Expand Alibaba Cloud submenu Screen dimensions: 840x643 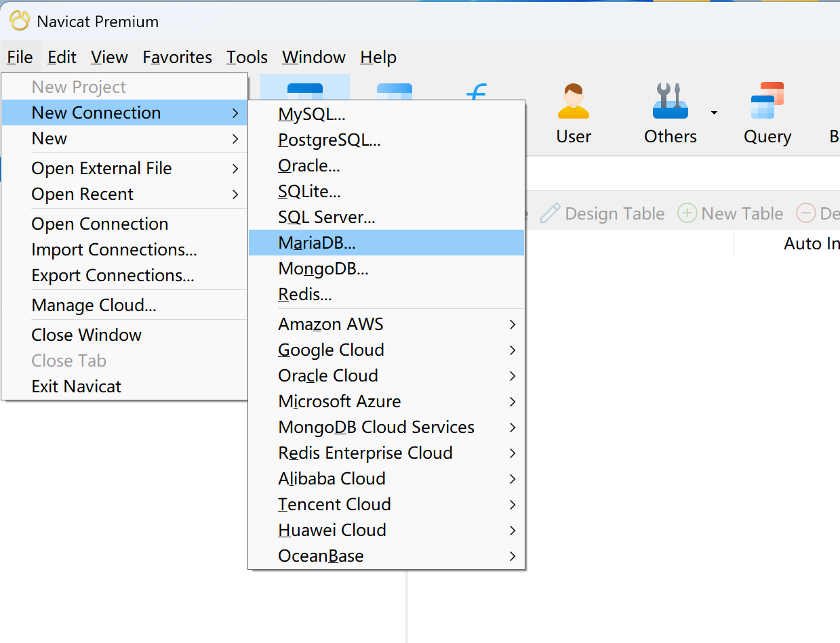point(386,478)
